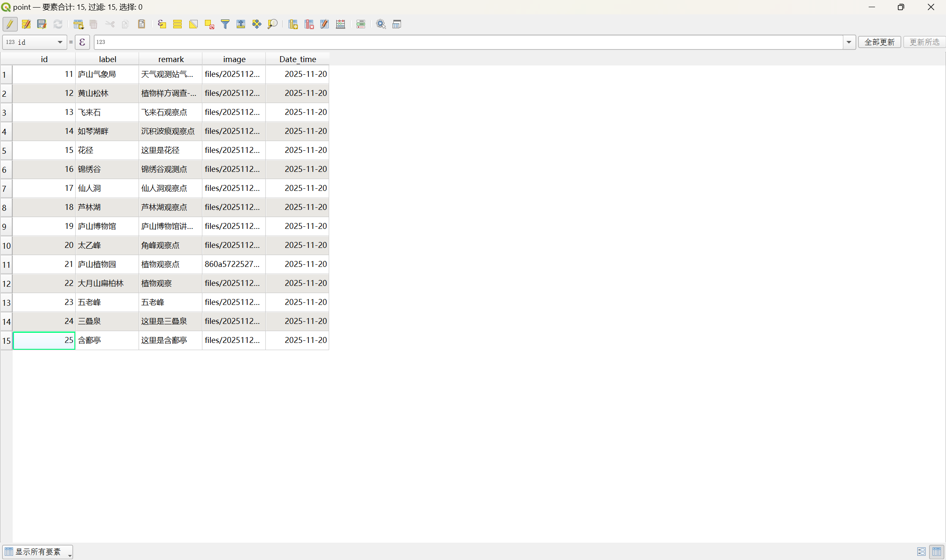Open expression builder epsilon button
This screenshot has height=560, width=946.
coord(82,42)
